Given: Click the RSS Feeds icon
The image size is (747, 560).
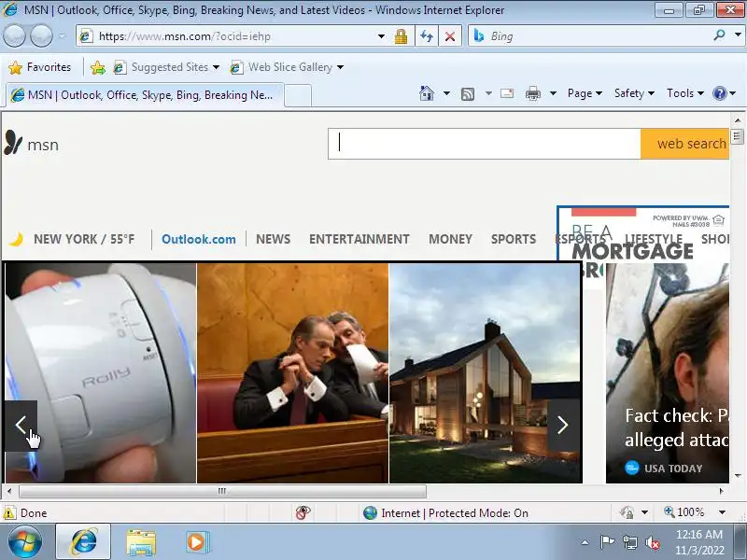Looking at the screenshot, I should coord(468,94).
